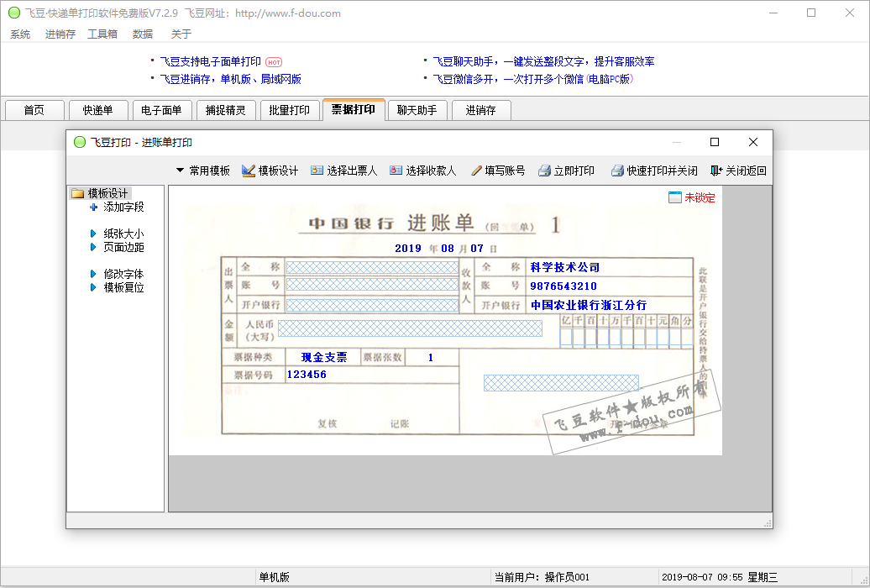Screen dimensions: 870x588
Task: Select payee name 科学技术公司
Action: (x=565, y=267)
